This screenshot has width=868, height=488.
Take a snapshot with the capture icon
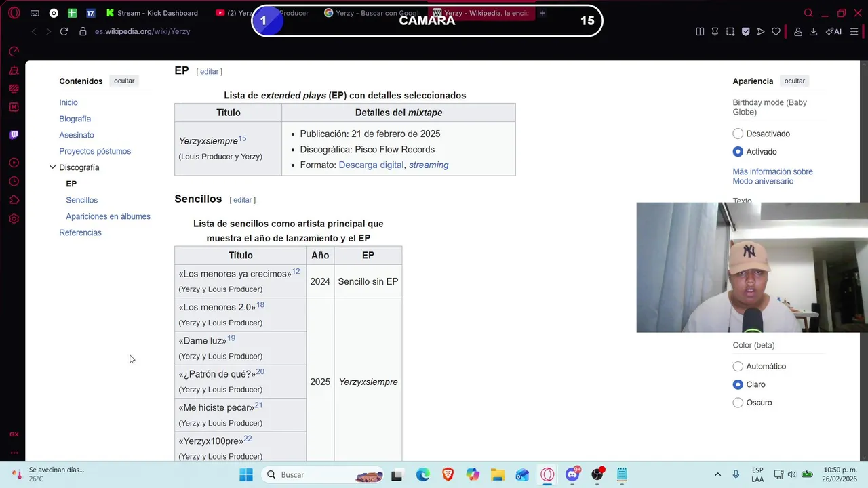[x=730, y=31]
